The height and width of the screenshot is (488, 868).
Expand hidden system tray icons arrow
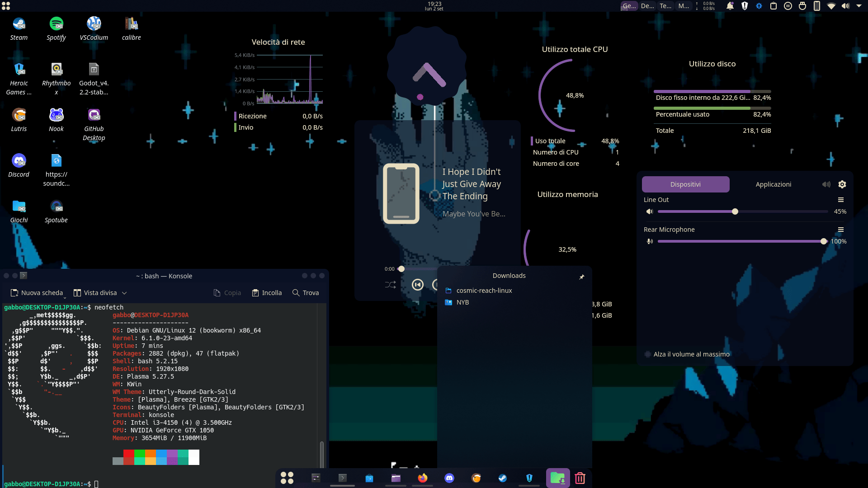tap(859, 6)
